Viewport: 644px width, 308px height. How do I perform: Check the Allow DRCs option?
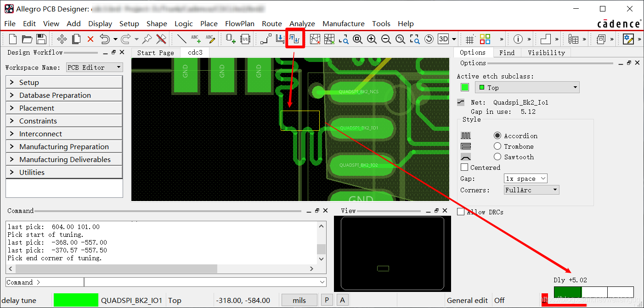pyautogui.click(x=461, y=212)
